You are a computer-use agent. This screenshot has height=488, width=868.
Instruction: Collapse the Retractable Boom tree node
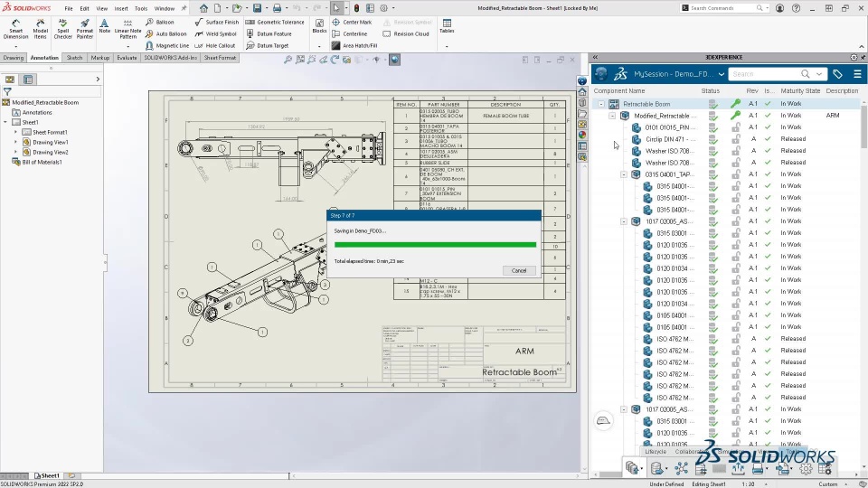[x=601, y=103]
